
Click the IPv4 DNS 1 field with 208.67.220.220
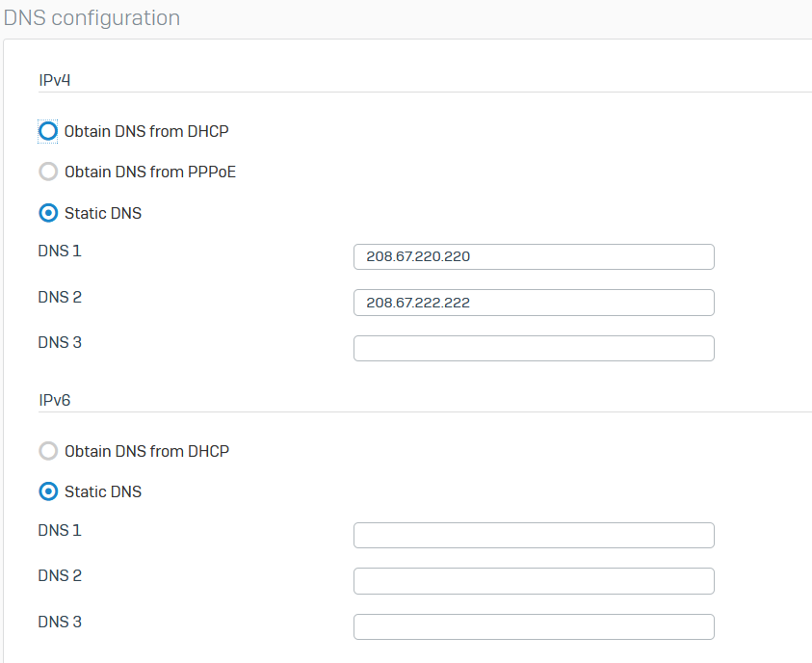click(534, 257)
